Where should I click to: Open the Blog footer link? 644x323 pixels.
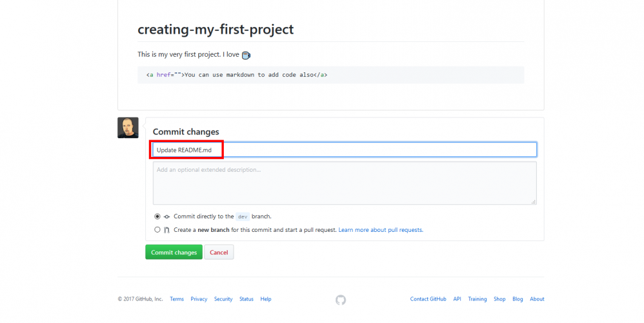point(518,298)
